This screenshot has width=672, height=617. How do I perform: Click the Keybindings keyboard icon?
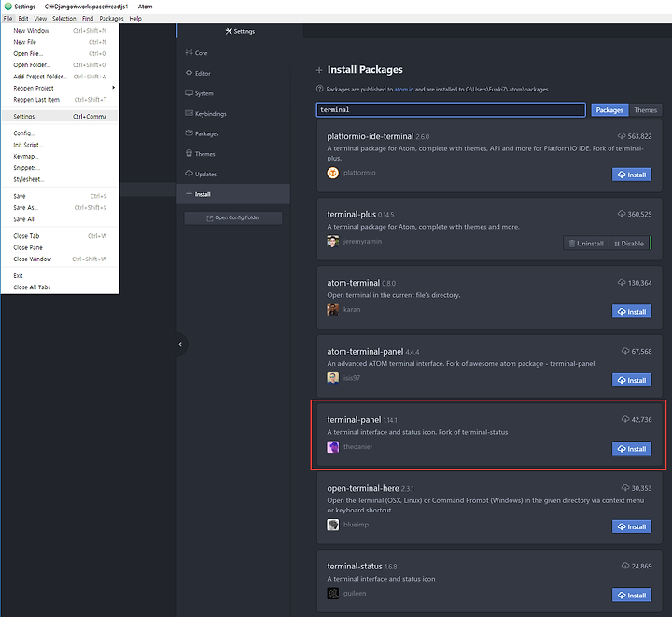[189, 113]
